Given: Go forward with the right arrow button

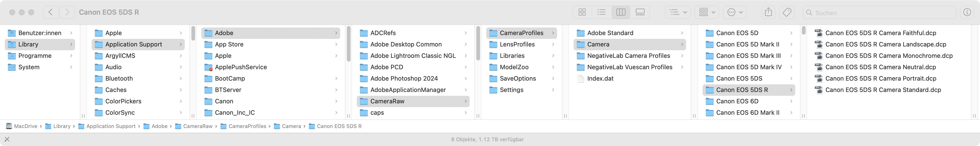Looking at the screenshot, I should (x=67, y=12).
